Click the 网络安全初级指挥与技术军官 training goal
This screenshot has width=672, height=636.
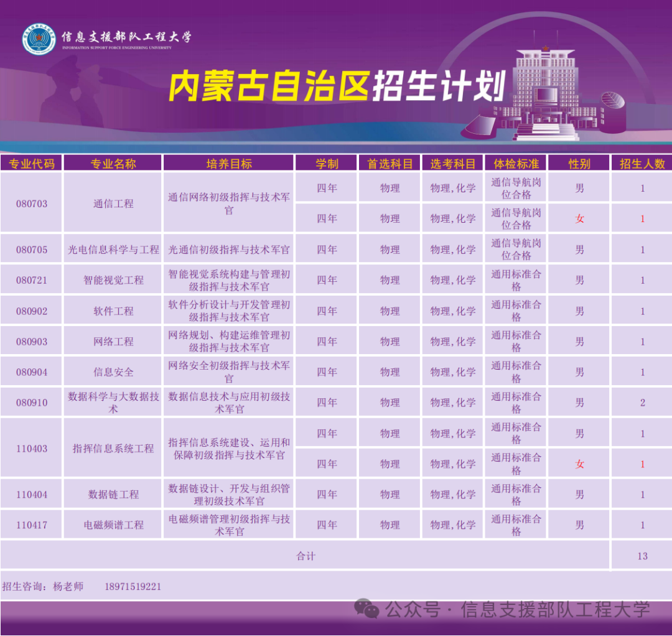tap(229, 372)
